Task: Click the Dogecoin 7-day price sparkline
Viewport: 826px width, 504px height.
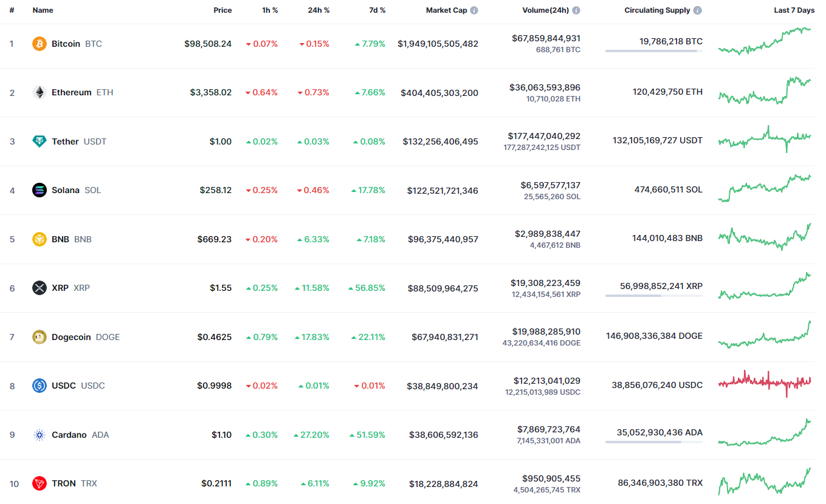Action: coord(764,336)
